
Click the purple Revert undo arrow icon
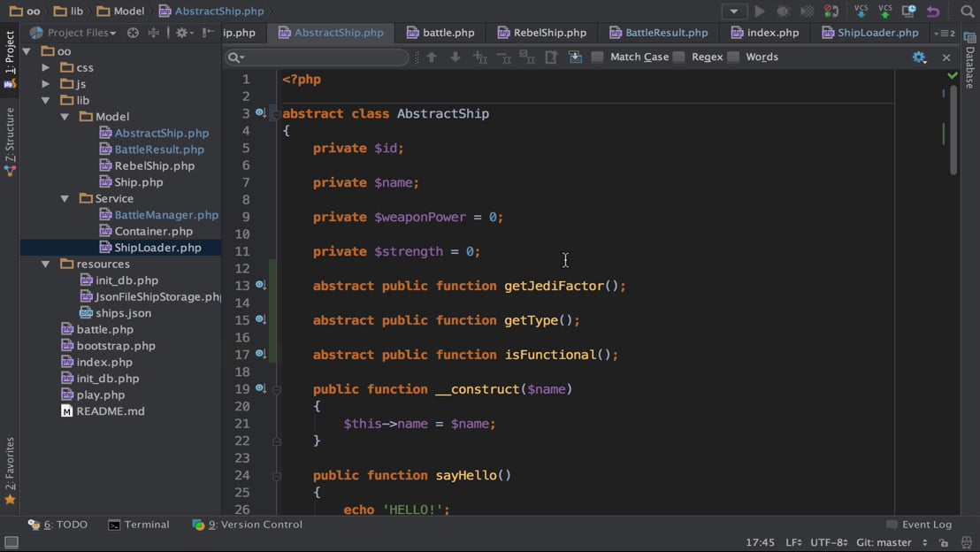pyautogui.click(x=933, y=11)
